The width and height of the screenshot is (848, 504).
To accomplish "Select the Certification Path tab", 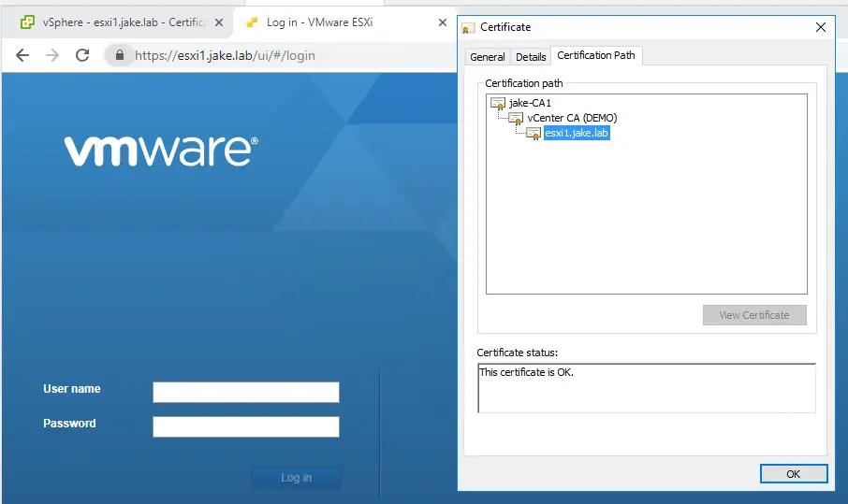I will [596, 56].
